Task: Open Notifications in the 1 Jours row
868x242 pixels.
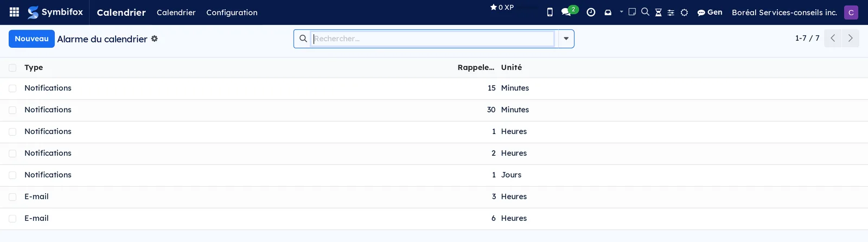Action: tap(48, 175)
